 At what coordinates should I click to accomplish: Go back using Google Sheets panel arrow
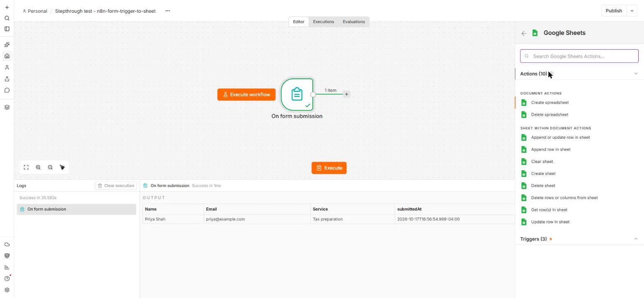tap(524, 33)
